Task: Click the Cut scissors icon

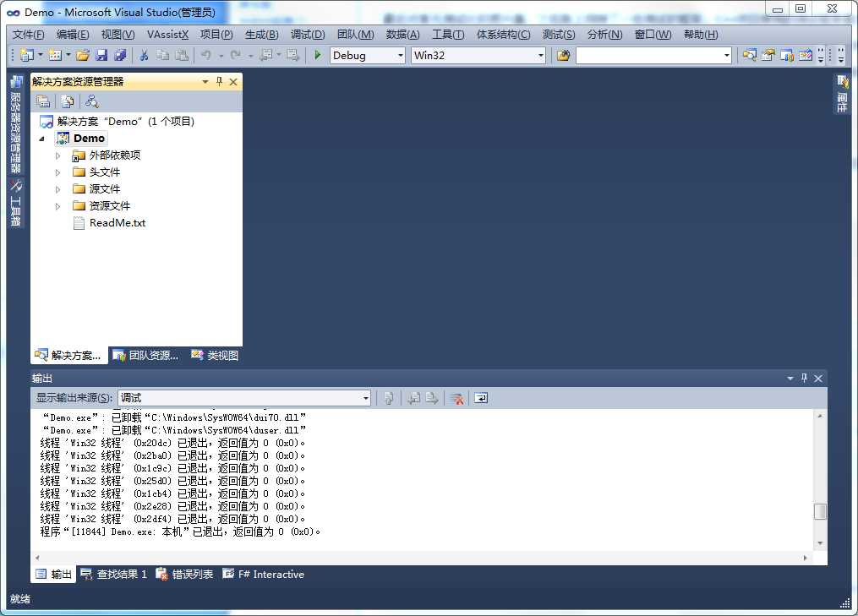Action: point(144,55)
